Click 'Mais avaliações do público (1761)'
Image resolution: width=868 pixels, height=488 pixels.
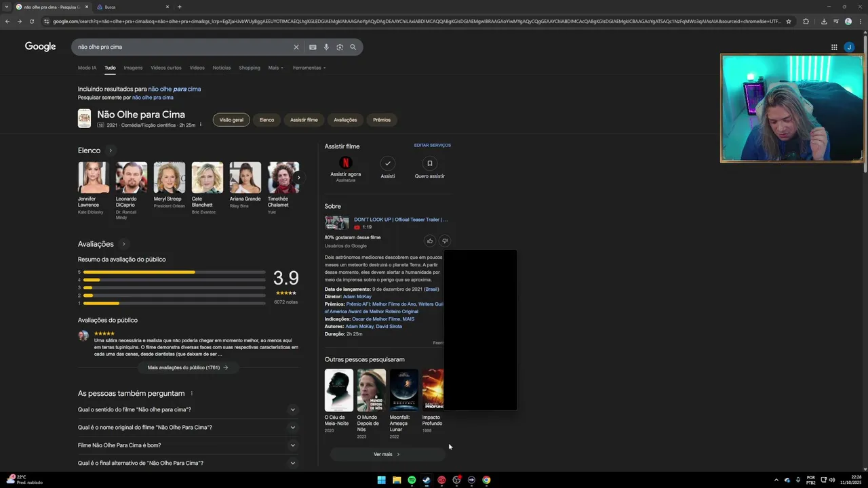point(188,367)
